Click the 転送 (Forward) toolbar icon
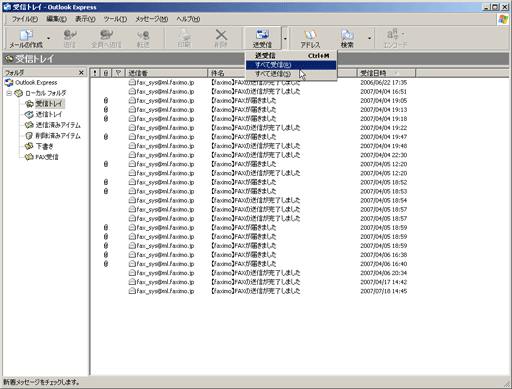This screenshot has width=512, height=389. tap(143, 39)
